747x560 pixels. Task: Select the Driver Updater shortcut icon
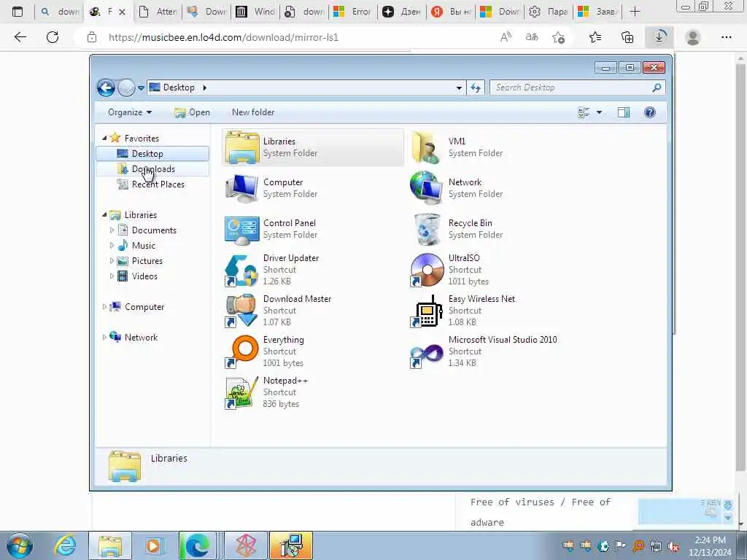[241, 270]
